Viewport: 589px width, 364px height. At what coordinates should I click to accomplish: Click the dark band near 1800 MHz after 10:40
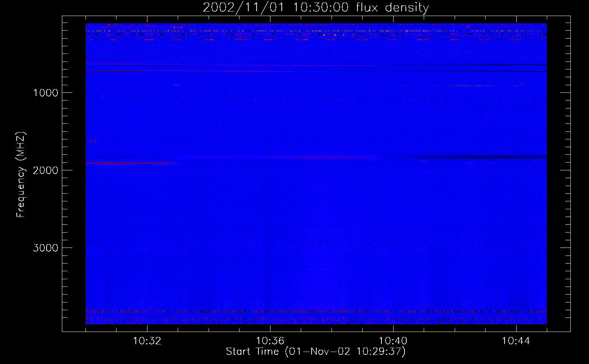click(473, 157)
